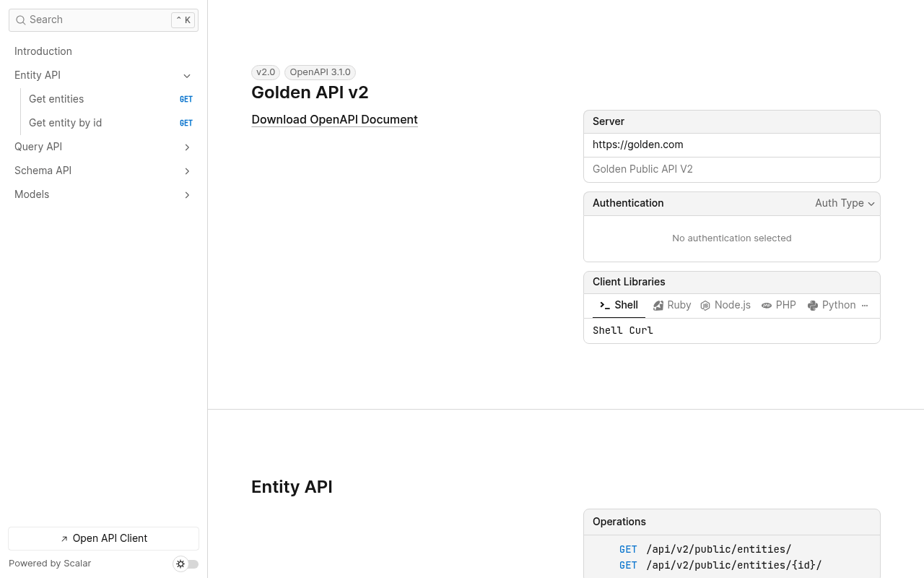Click the Query API sidebar label
The width and height of the screenshot is (924, 578).
pos(38,147)
